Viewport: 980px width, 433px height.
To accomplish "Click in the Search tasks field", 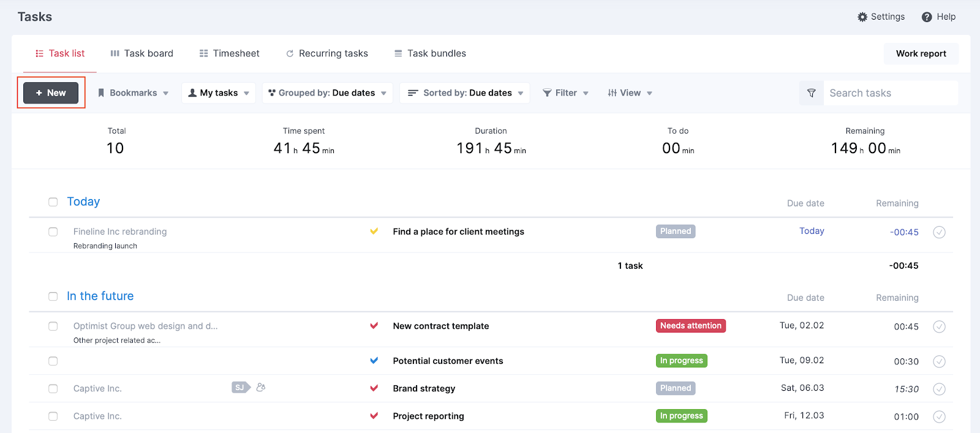I will coord(891,93).
